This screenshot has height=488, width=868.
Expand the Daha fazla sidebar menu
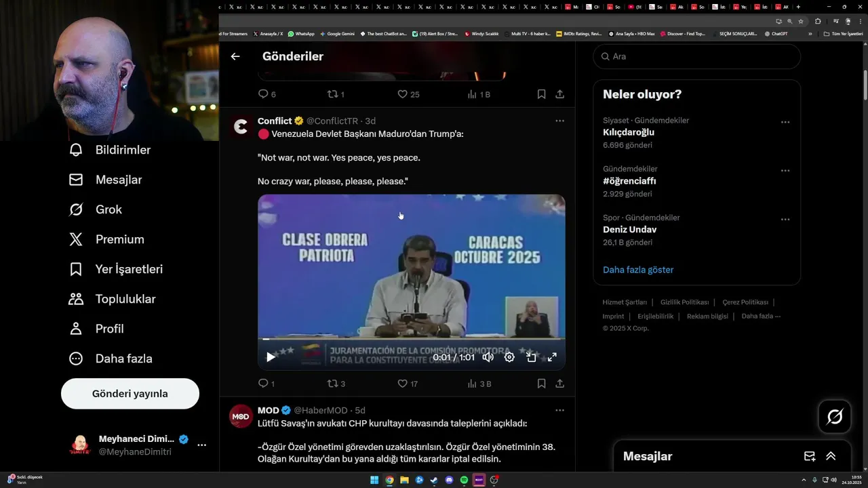click(111, 359)
